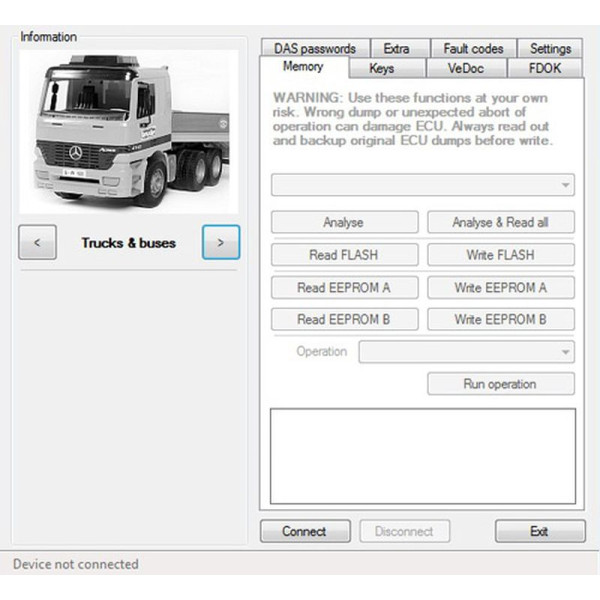Open the Extra tab
The width and height of the screenshot is (600, 600).
point(396,48)
